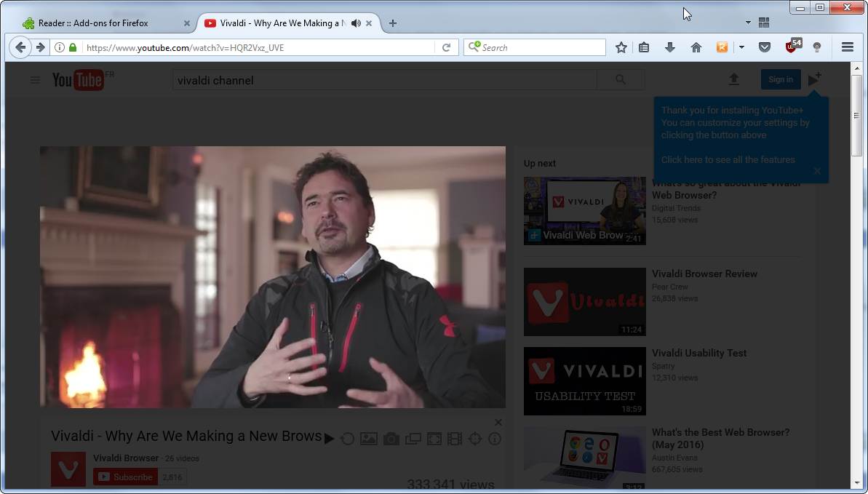Close the Vivaldi YouTube tab
The height and width of the screenshot is (494, 868).
coord(369,23)
